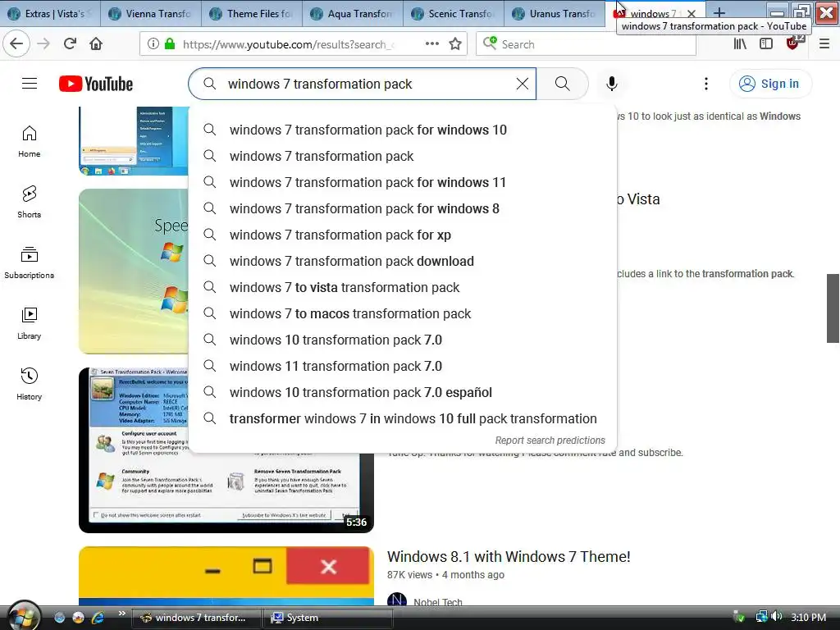Viewport: 840px width, 630px height.
Task: Select suggestion 'transformation pack download'
Action: tap(402, 261)
